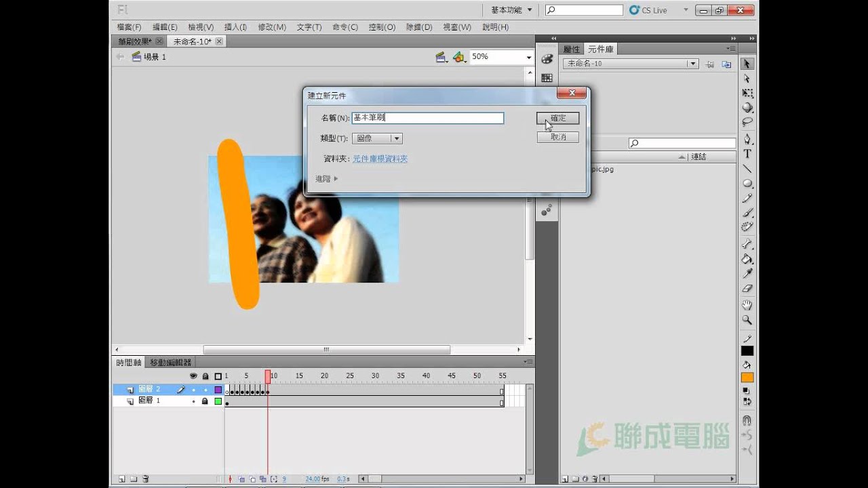Select the Line tool
This screenshot has height=488, width=868.
pos(747,169)
